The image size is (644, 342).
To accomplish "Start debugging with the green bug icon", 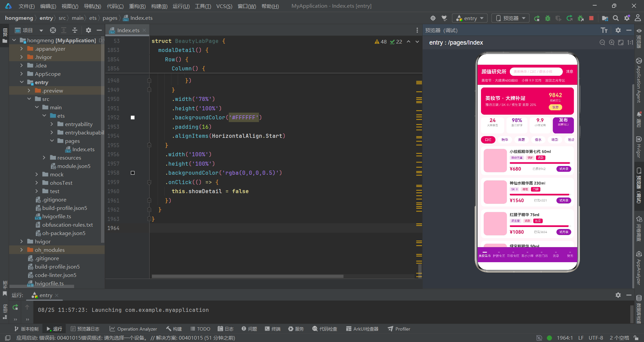I will (x=548, y=18).
